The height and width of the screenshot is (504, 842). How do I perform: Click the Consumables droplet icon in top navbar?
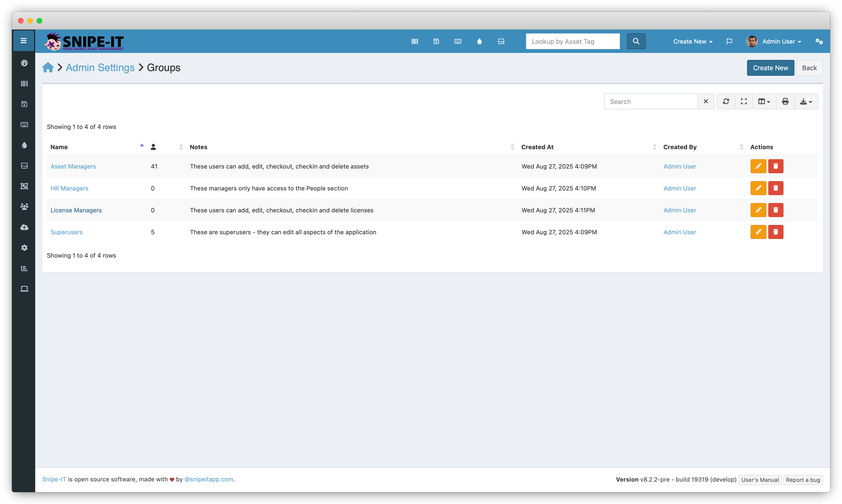point(480,41)
